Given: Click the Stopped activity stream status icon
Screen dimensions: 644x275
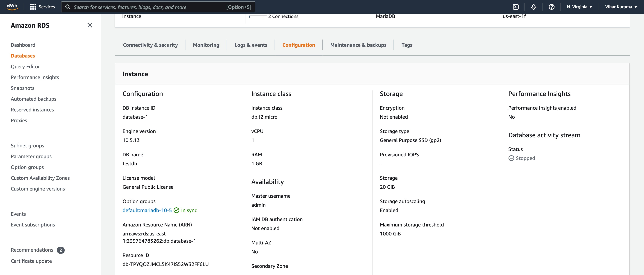Looking at the screenshot, I should (511, 158).
